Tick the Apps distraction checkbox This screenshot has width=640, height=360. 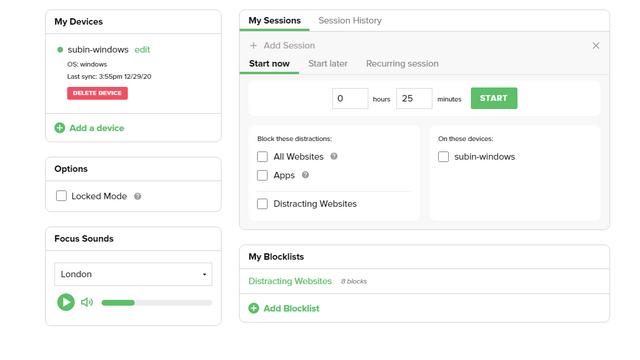pos(262,176)
